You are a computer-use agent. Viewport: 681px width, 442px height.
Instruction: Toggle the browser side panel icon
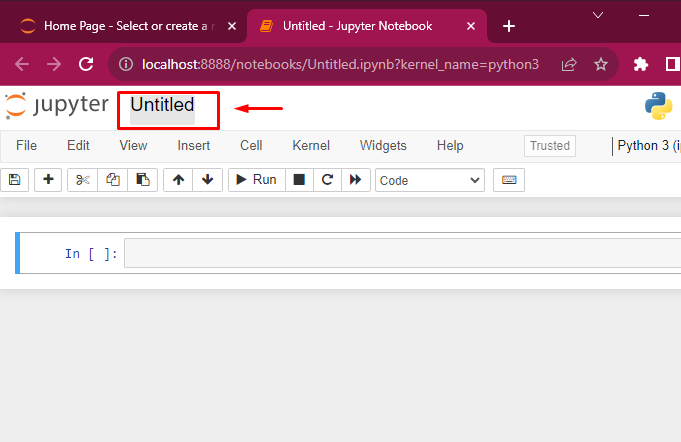[x=672, y=64]
